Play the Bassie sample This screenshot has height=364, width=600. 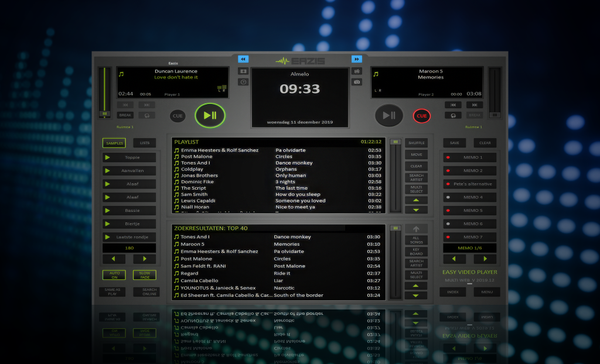pos(129,211)
